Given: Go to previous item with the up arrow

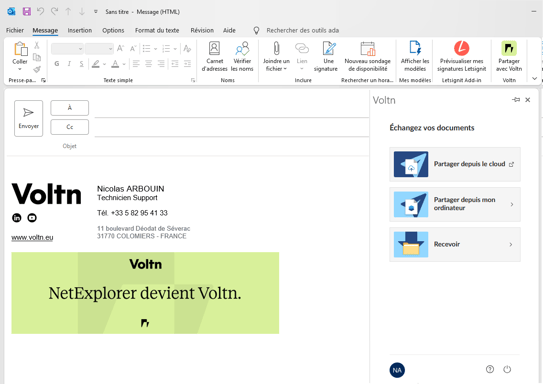Looking at the screenshot, I should point(68,11).
